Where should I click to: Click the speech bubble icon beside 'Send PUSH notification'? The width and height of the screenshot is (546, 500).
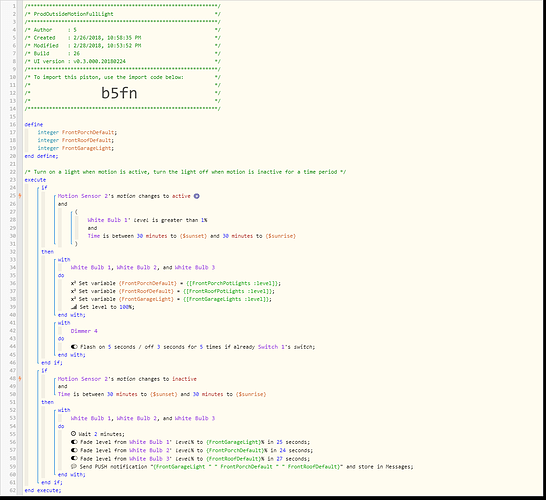pyautogui.click(x=74, y=466)
